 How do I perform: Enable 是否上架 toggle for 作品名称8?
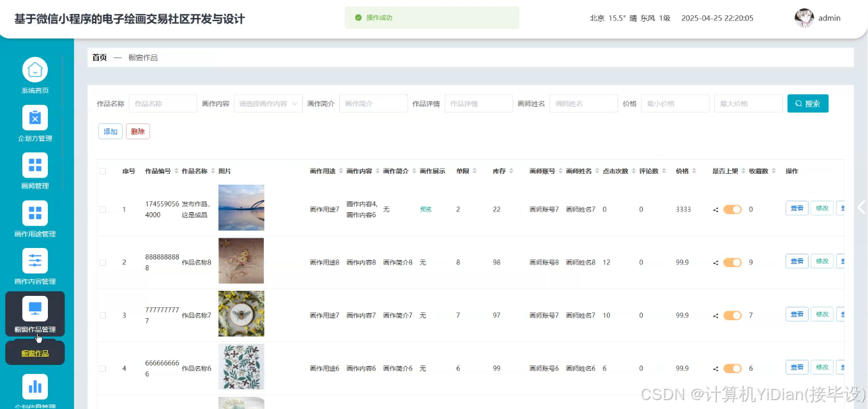tap(733, 261)
